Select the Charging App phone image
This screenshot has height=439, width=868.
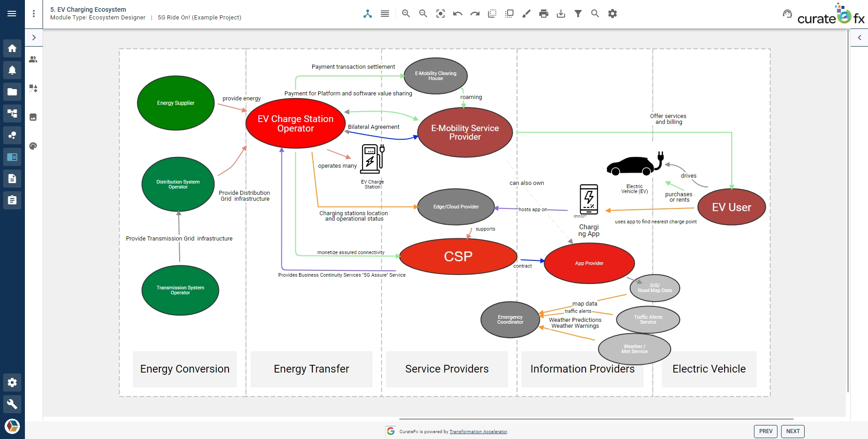(x=589, y=200)
